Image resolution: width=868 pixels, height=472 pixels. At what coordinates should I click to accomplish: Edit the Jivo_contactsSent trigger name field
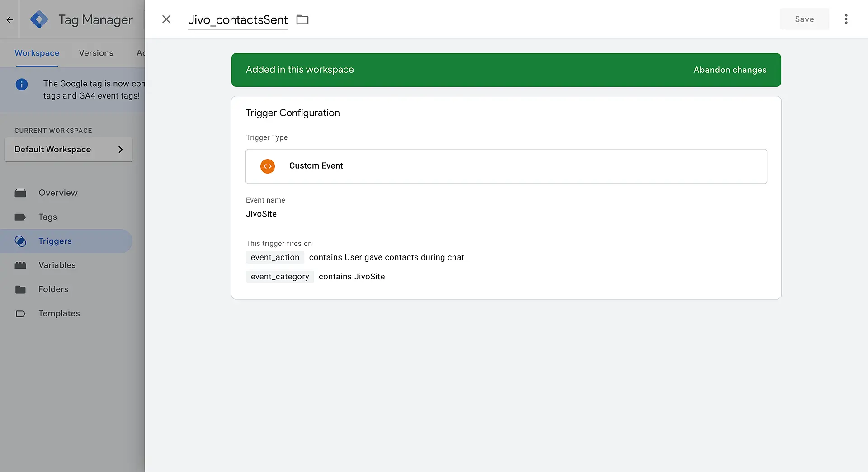point(238,20)
